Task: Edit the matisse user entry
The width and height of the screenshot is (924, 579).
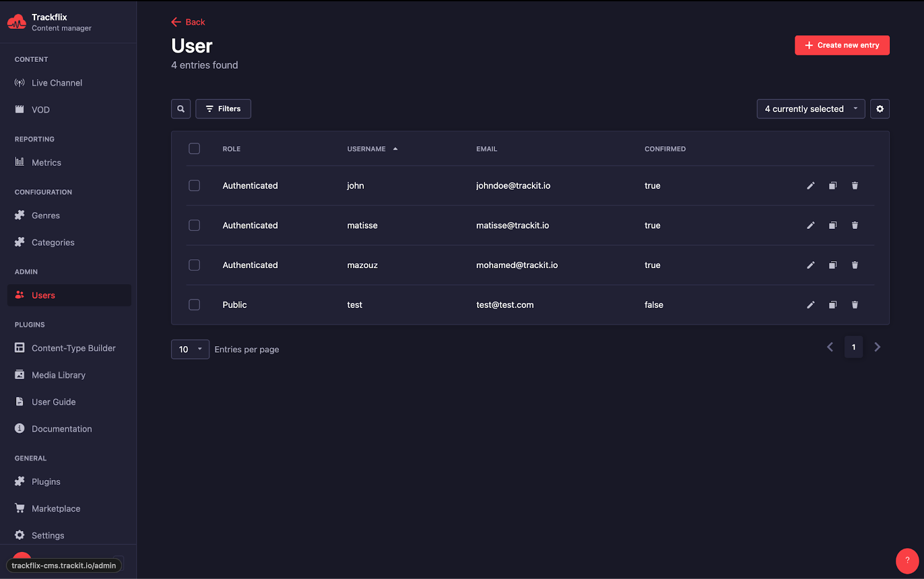Action: click(x=811, y=225)
